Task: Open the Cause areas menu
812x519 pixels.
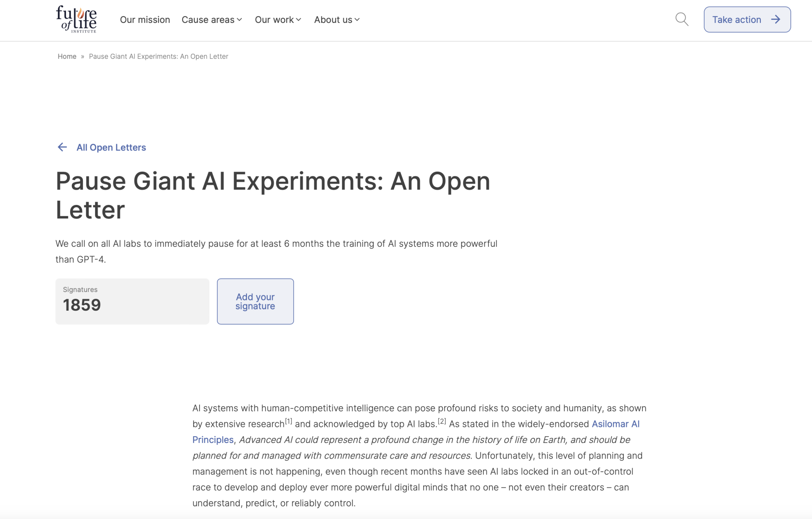Action: click(x=208, y=20)
